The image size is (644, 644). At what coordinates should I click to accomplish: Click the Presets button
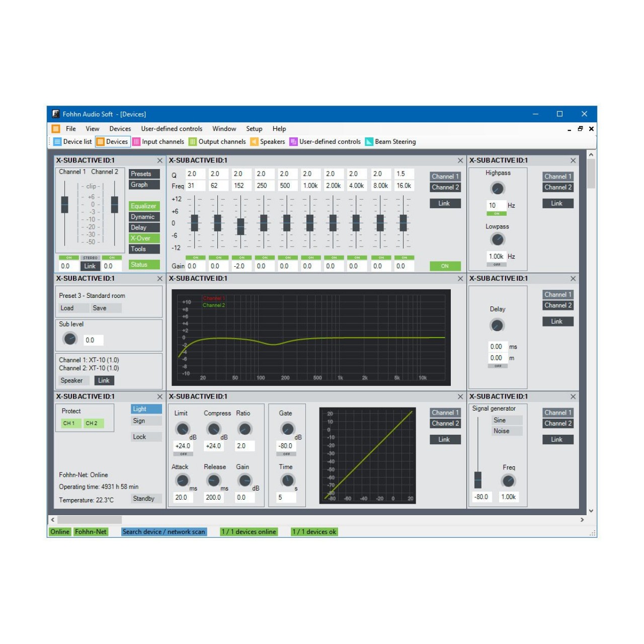pos(144,174)
